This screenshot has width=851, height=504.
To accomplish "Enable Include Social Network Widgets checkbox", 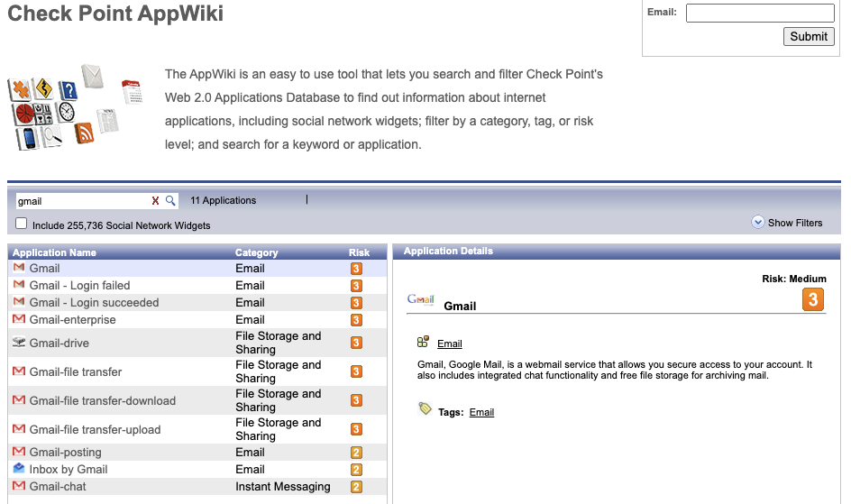I will 21,224.
